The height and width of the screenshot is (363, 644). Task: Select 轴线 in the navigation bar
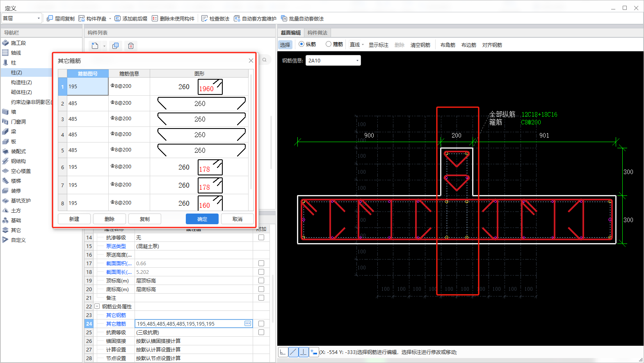[16, 53]
